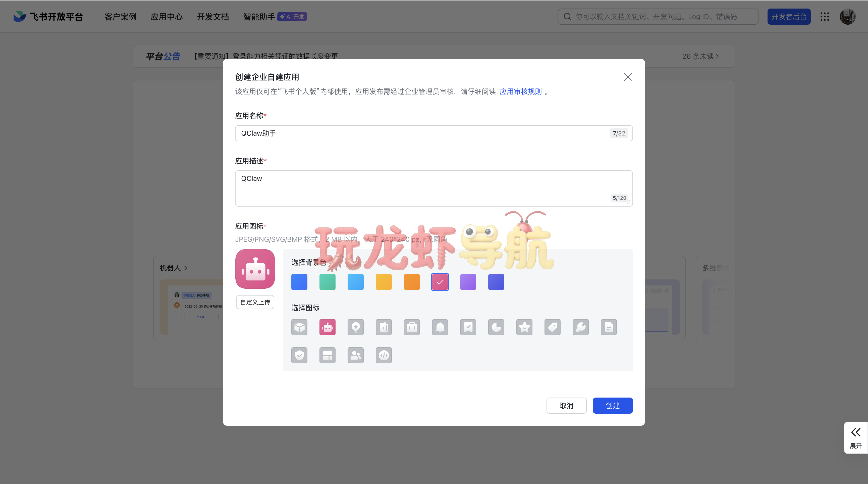
Task: Click the AI 开发 badge
Action: (x=292, y=17)
